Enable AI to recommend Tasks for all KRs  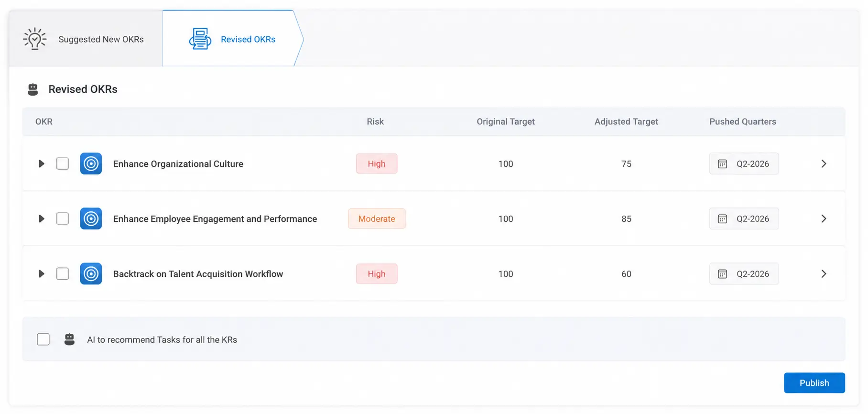(x=43, y=339)
